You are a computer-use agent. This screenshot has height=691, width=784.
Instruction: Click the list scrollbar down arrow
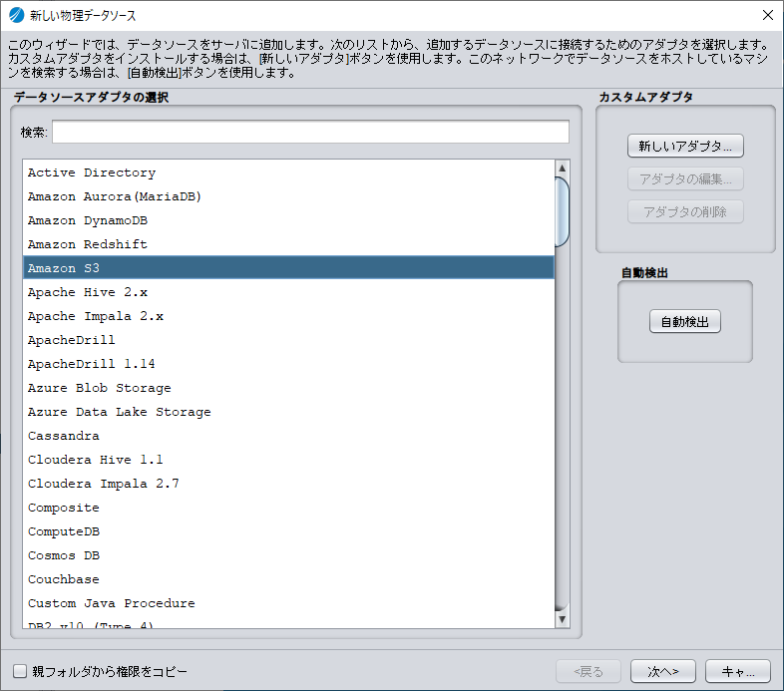(562, 619)
